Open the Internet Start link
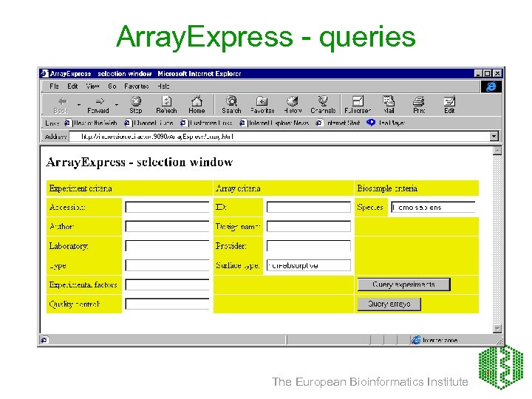The height and width of the screenshot is (399, 532). tap(338, 123)
